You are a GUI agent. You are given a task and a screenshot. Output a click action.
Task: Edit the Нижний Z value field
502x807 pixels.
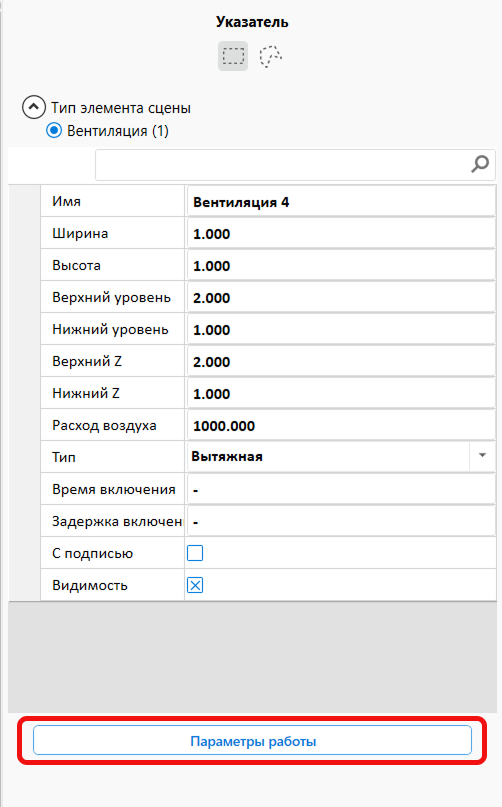click(341, 393)
